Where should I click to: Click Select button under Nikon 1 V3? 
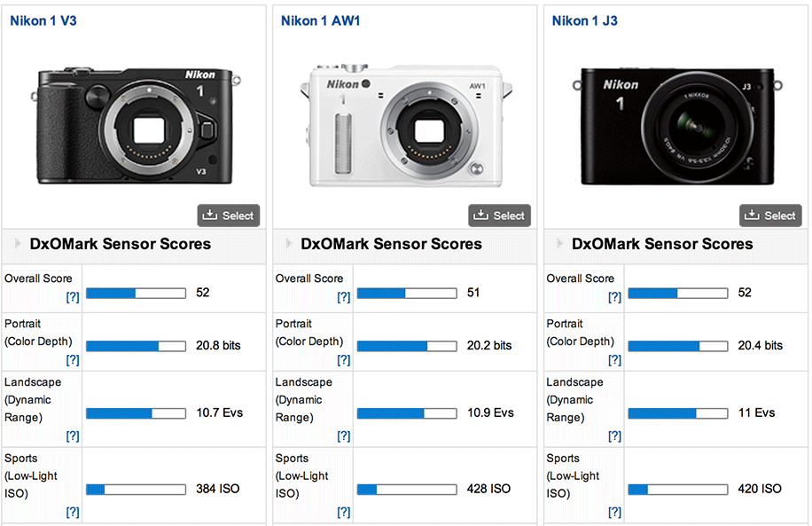(x=229, y=216)
